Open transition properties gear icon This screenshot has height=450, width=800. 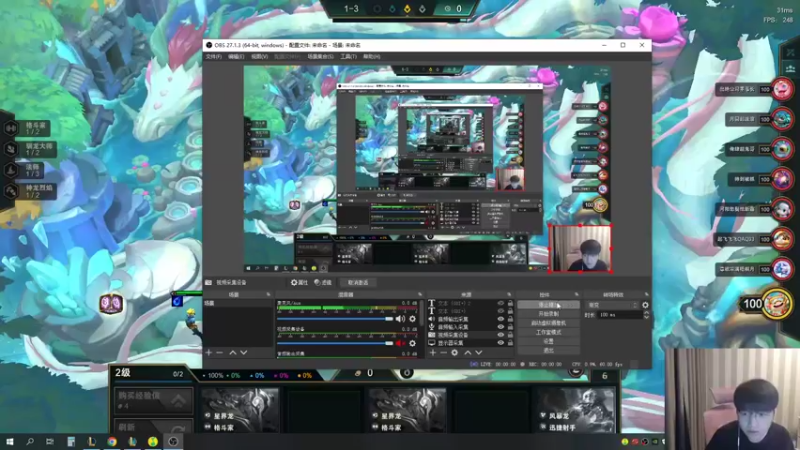(x=645, y=305)
